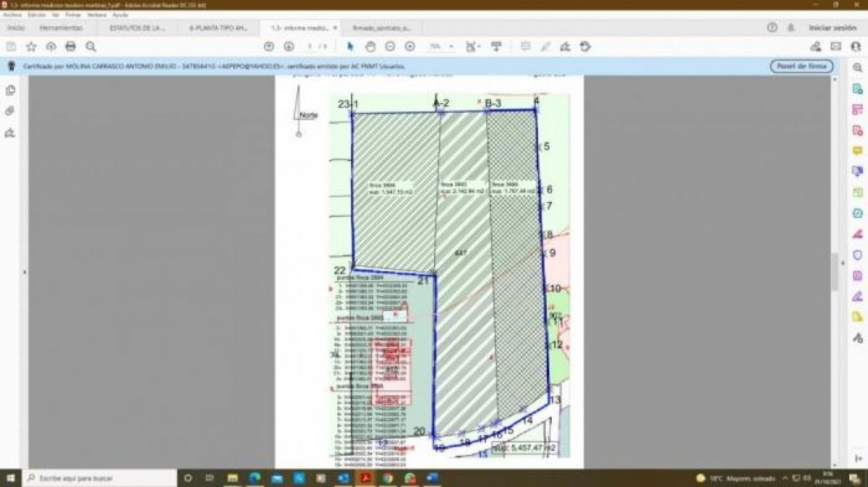This screenshot has height=487, width=868.
Task: Toggle the attachments panel in left sidebar
Action: (x=10, y=111)
